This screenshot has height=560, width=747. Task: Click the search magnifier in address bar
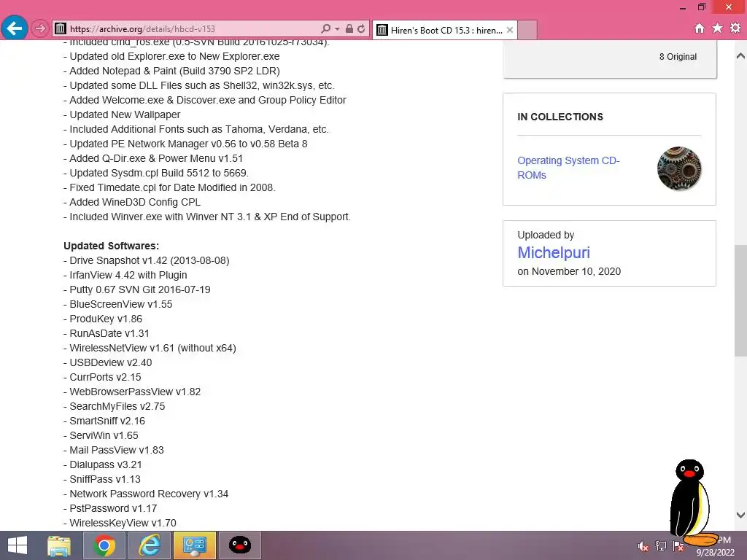click(326, 28)
